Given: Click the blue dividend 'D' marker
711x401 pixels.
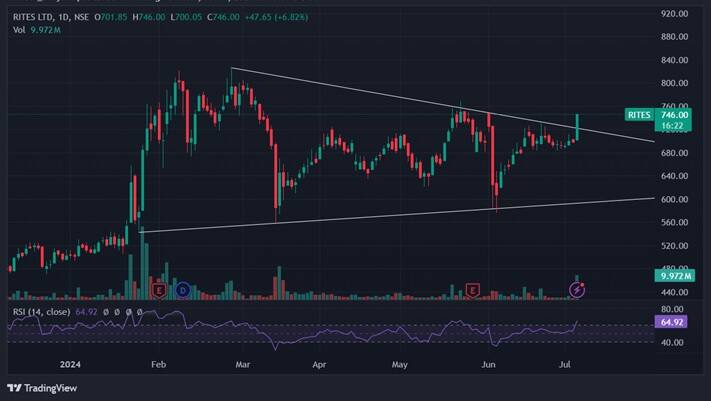Looking at the screenshot, I should click(x=183, y=290).
